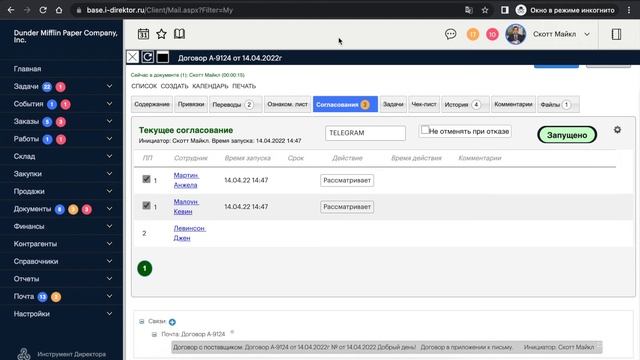Viewport: 640px width, 360px height.
Task: Open employee link Малоун Кевин
Action: [186, 207]
